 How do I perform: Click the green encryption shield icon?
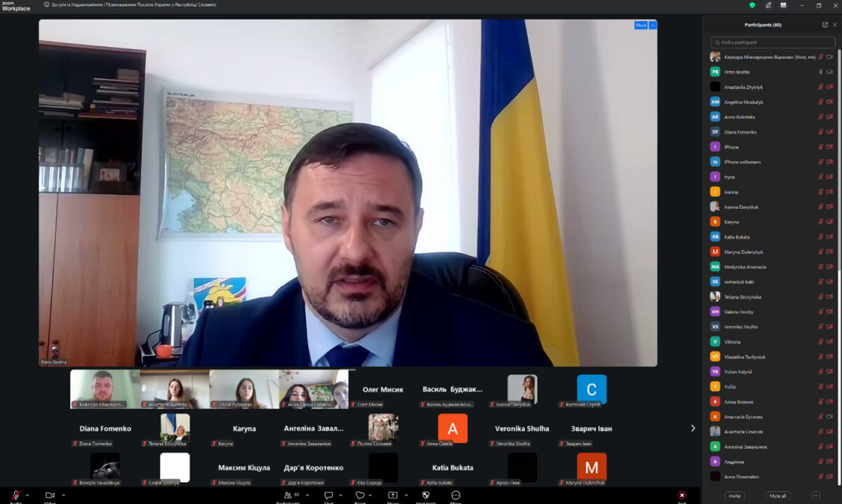tap(752, 5)
